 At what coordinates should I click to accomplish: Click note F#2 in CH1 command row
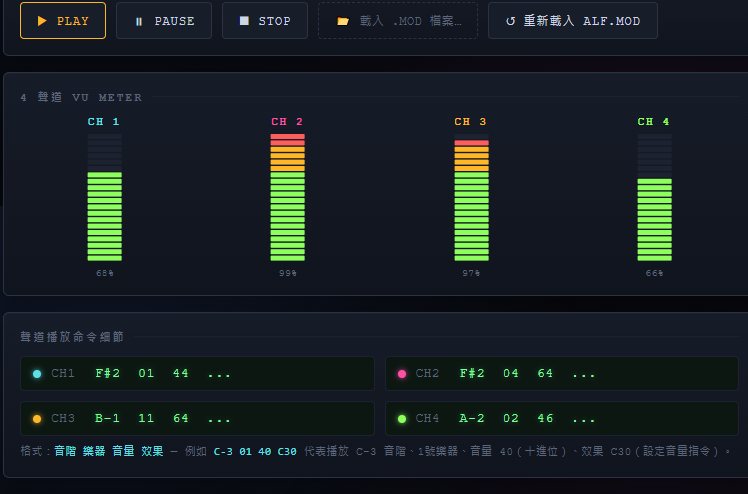tap(107, 373)
